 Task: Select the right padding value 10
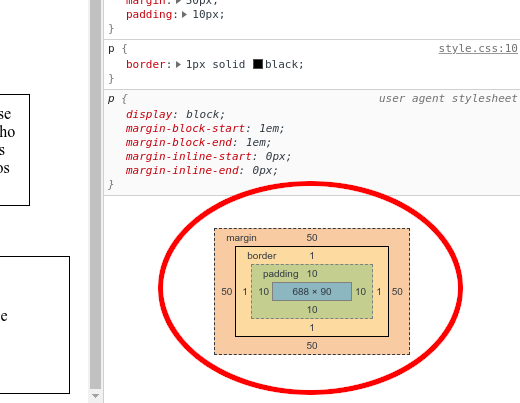point(361,292)
